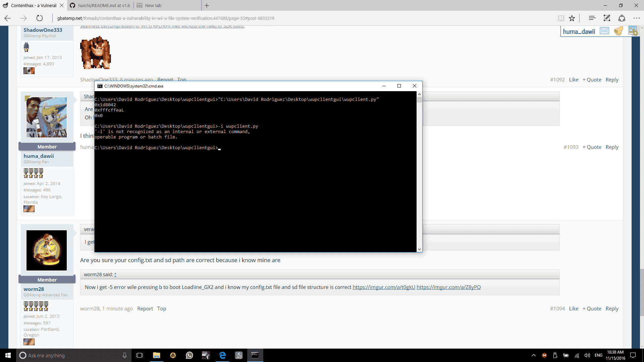Show hidden system tray icons

[x=534, y=355]
